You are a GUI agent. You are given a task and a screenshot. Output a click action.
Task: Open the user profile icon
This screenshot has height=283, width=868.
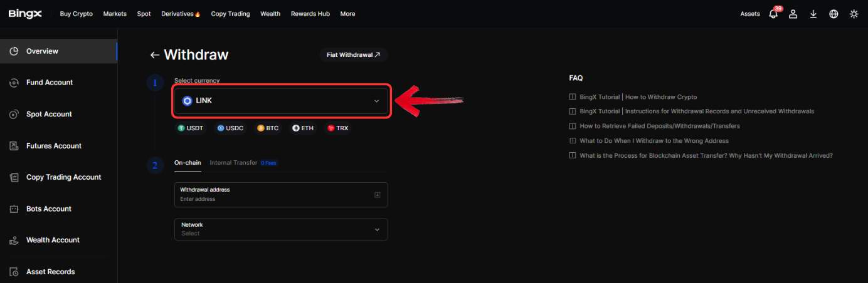pos(793,14)
